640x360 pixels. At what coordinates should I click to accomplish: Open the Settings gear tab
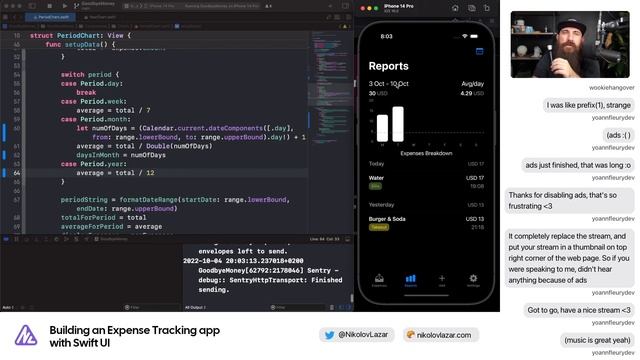pyautogui.click(x=473, y=280)
